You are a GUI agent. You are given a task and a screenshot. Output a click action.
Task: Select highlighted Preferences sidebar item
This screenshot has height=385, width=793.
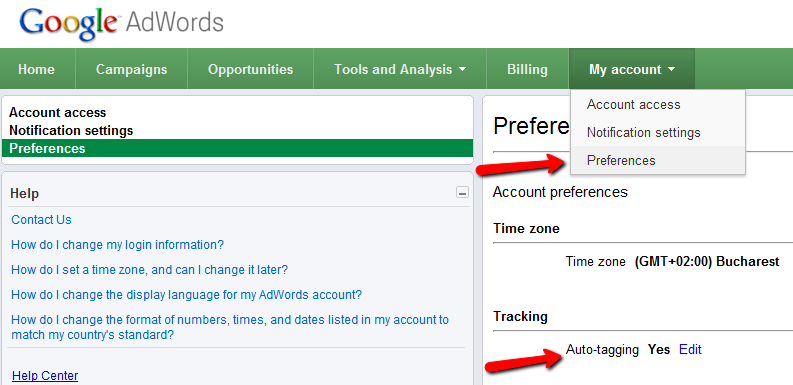click(237, 148)
